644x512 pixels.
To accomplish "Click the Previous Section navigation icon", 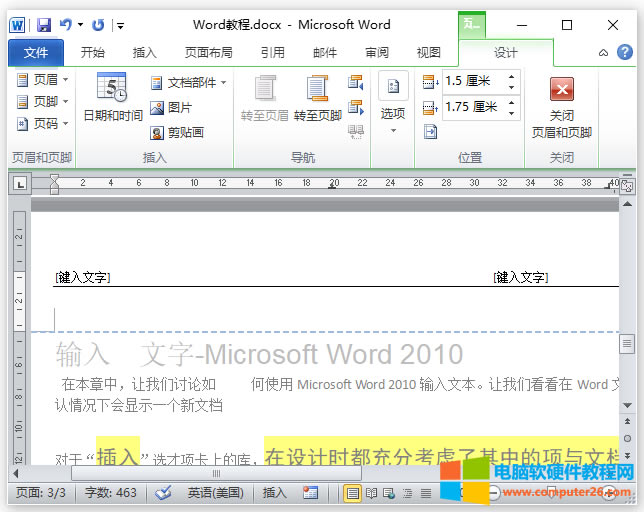I will tap(355, 82).
